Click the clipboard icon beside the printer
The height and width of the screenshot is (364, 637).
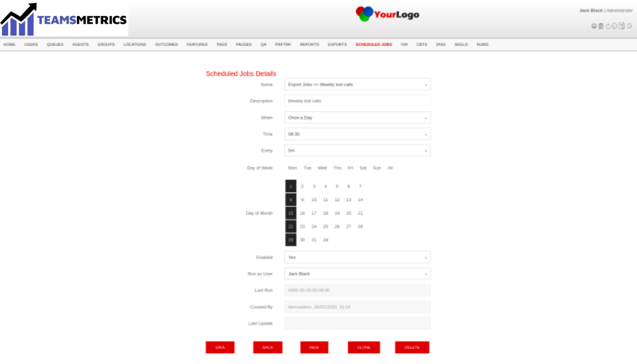601,26
